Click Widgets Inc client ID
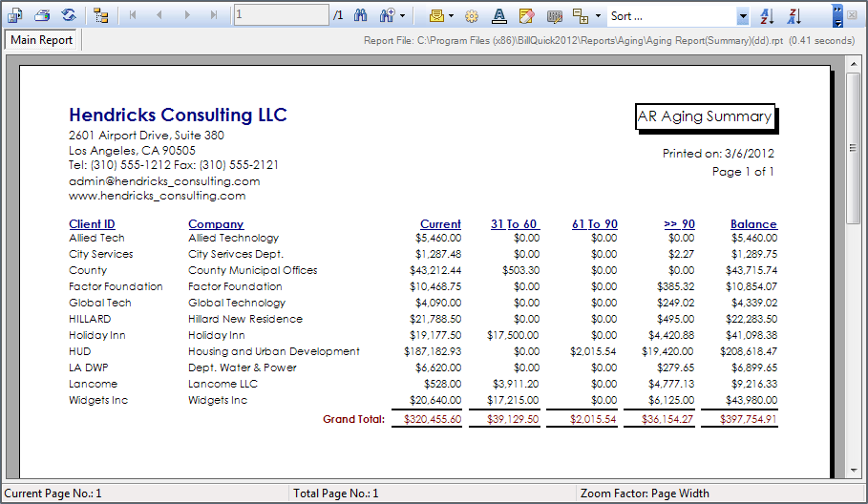 (98, 400)
